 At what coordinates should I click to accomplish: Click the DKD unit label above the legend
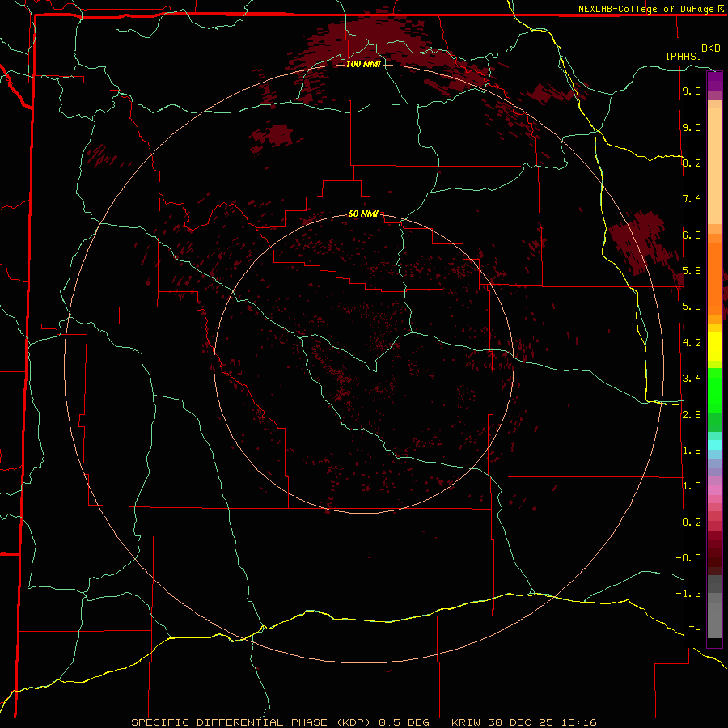coord(711,49)
